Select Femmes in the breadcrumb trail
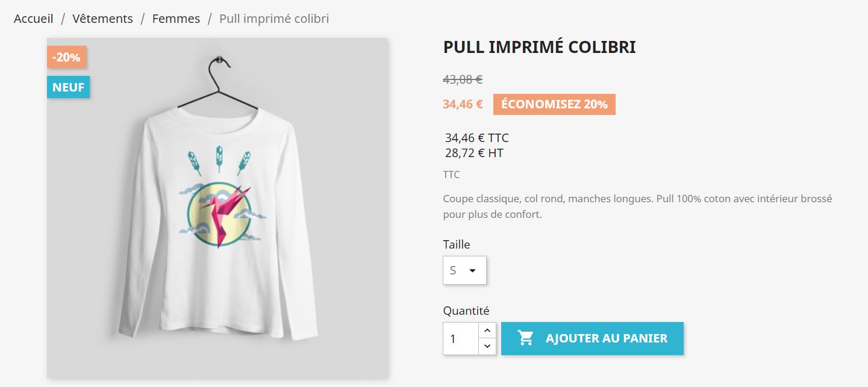Screen dimensions: 868x387 pos(176,18)
